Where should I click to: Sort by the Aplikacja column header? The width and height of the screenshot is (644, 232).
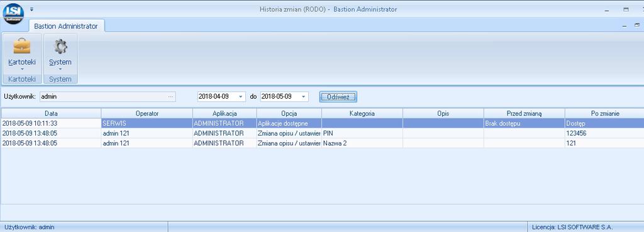coord(225,113)
